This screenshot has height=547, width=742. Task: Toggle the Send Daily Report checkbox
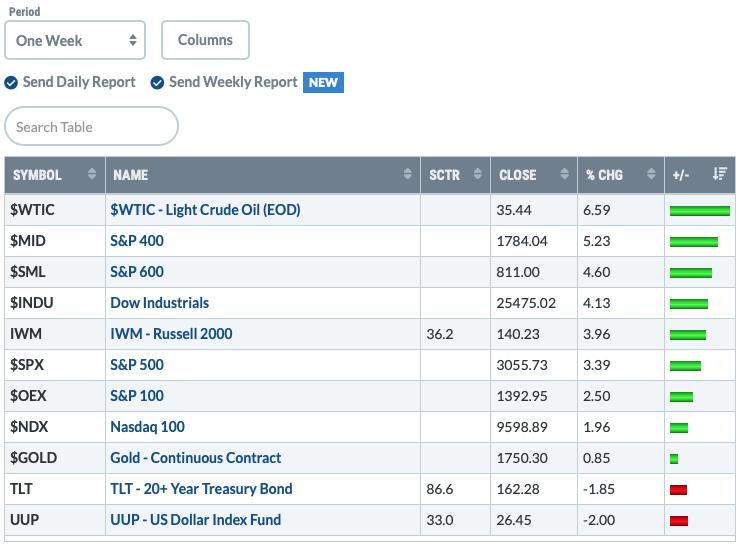11,82
